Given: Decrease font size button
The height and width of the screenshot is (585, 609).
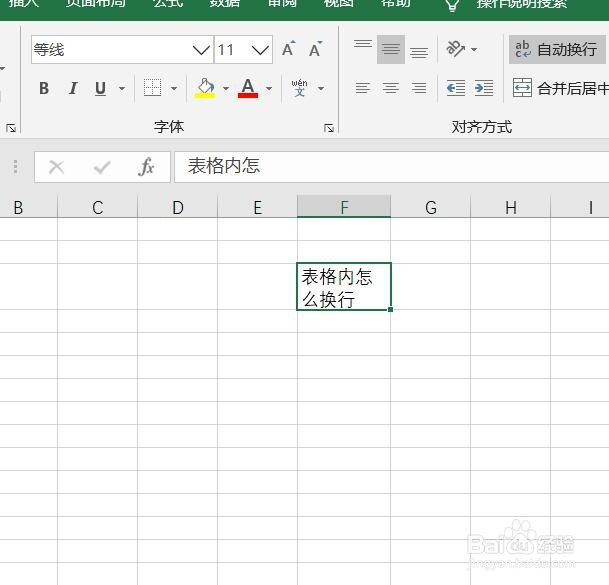Looking at the screenshot, I should tap(315, 49).
